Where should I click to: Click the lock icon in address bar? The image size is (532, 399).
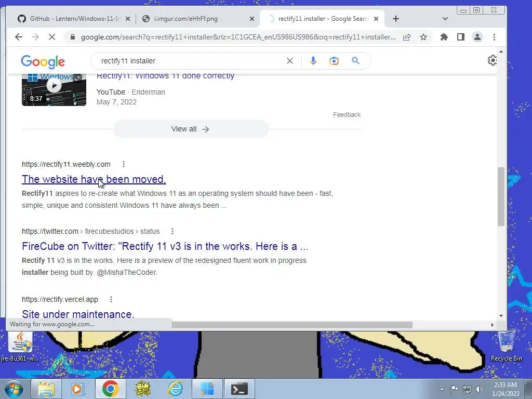tap(72, 37)
